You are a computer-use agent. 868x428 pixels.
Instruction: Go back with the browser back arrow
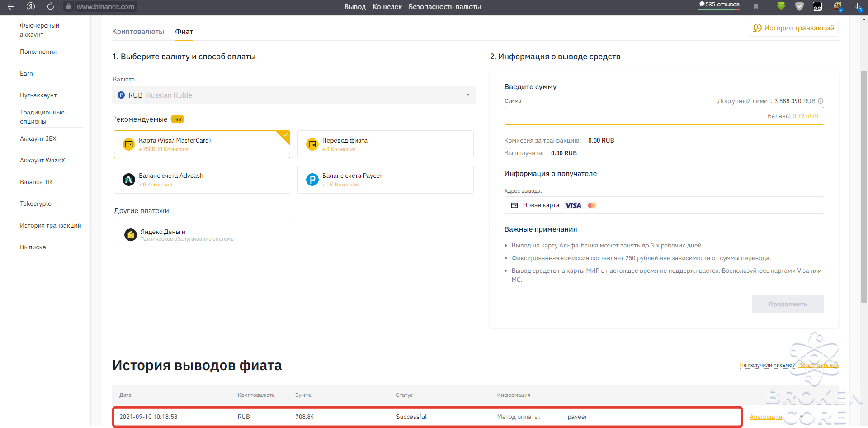point(11,6)
